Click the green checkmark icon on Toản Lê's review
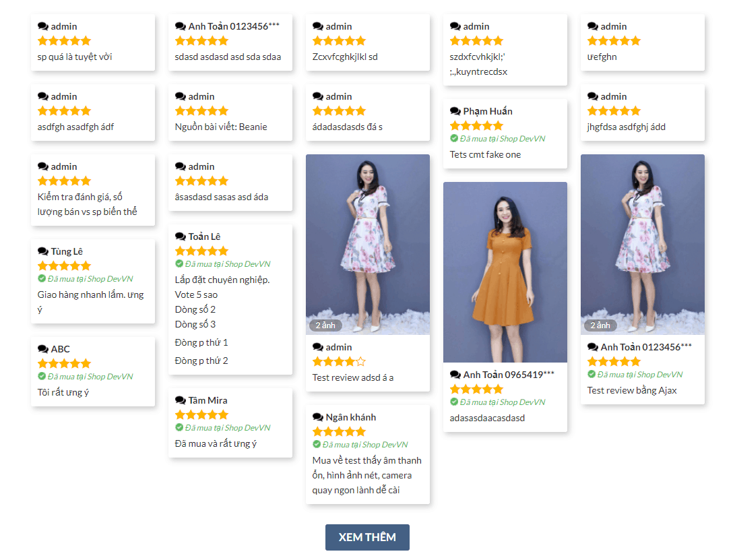 point(179,263)
